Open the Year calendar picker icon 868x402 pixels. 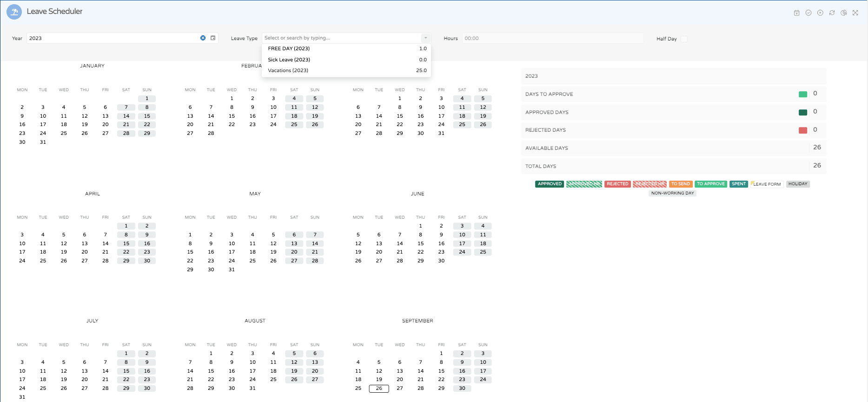pyautogui.click(x=213, y=38)
